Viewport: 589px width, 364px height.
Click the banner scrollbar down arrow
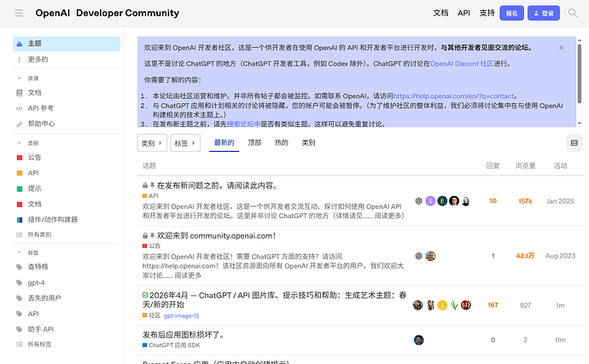(x=580, y=124)
